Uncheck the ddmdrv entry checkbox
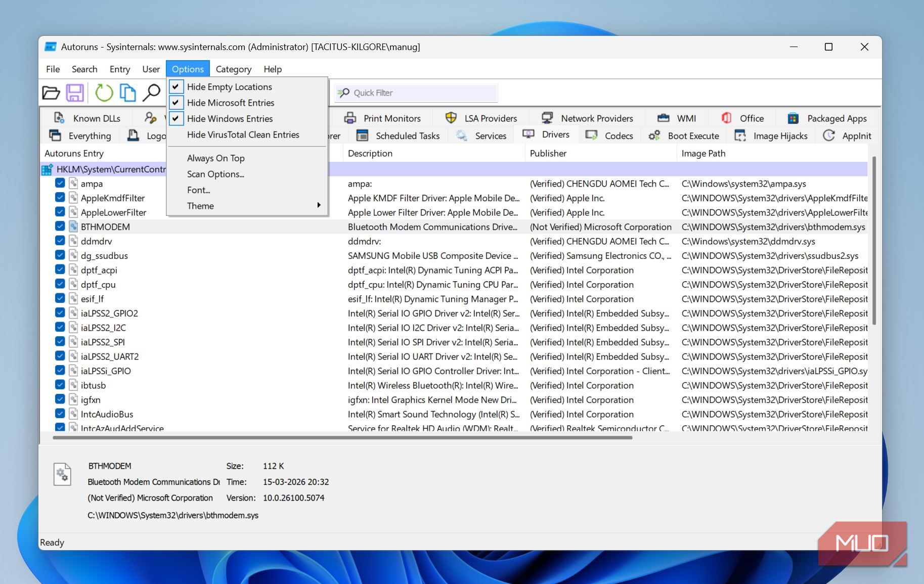 60,241
